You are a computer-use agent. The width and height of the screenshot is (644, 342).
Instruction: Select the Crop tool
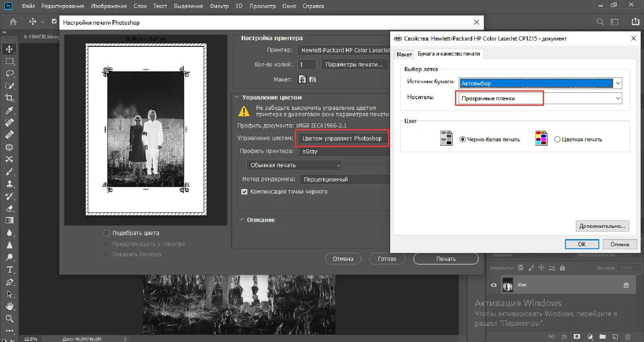(9, 98)
